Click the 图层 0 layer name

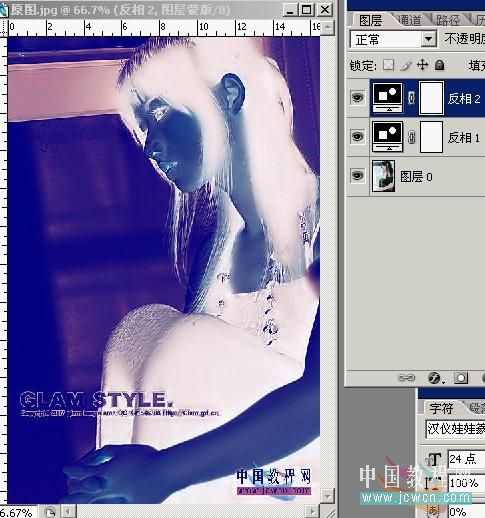click(x=416, y=176)
